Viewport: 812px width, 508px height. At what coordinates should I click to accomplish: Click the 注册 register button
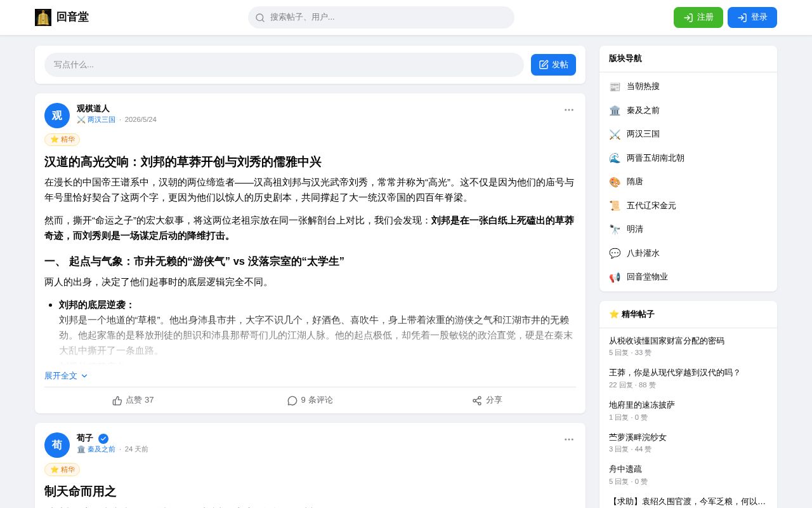pos(698,17)
